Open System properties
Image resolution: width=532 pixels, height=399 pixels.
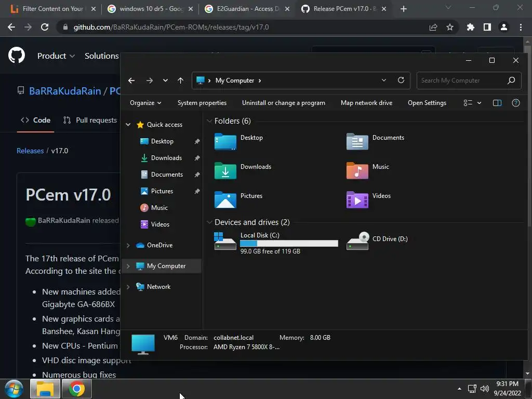(202, 103)
